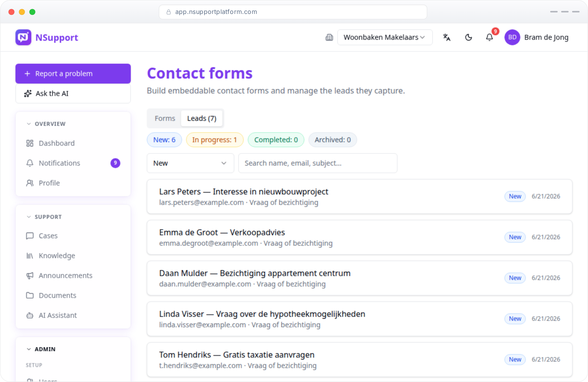
Task: Click the browser address bar
Action: tap(293, 12)
